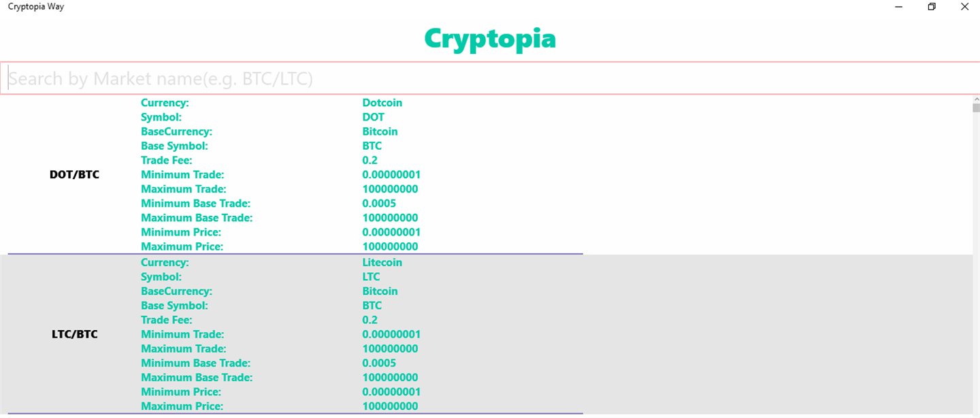Click the Search by Market name field
Screen dimensions: 980x418
(490, 78)
